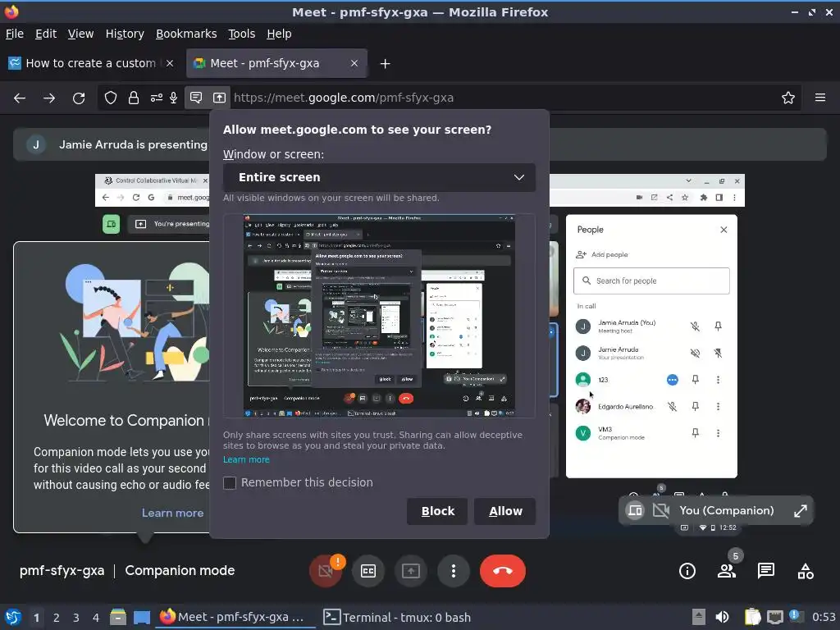Screen dimensions: 840x630
Task: Click Add people in People panel
Action: (601, 254)
